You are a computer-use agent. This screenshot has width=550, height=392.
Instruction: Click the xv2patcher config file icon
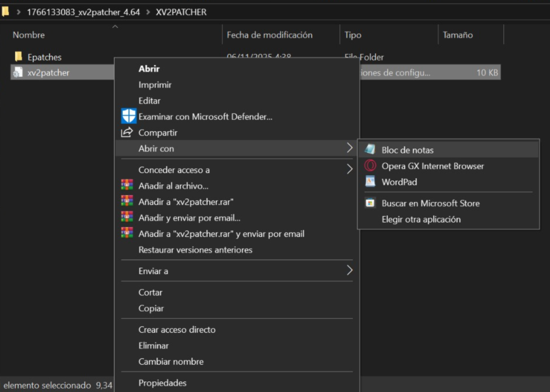(18, 73)
